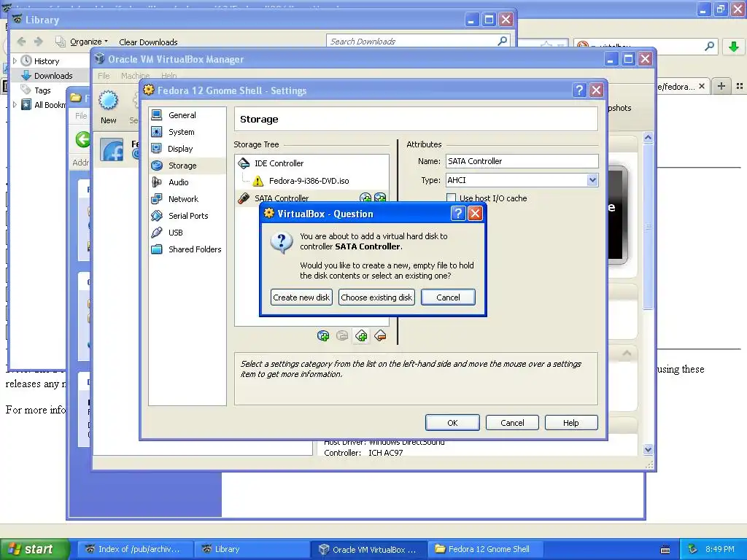Click Cancel in Settings window
Viewport: 747px width, 560px height.
point(512,423)
